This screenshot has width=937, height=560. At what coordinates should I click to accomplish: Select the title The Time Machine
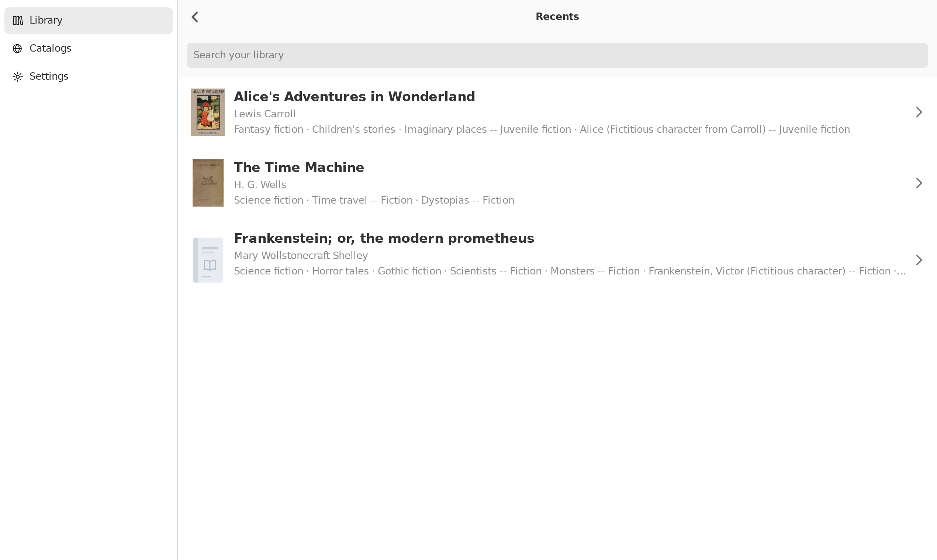tap(299, 167)
